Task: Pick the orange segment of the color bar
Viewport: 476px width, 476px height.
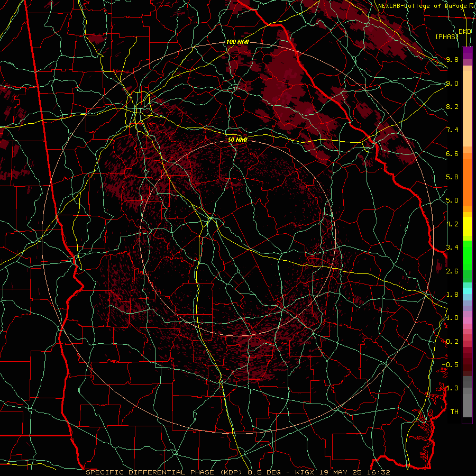Action: [x=467, y=182]
